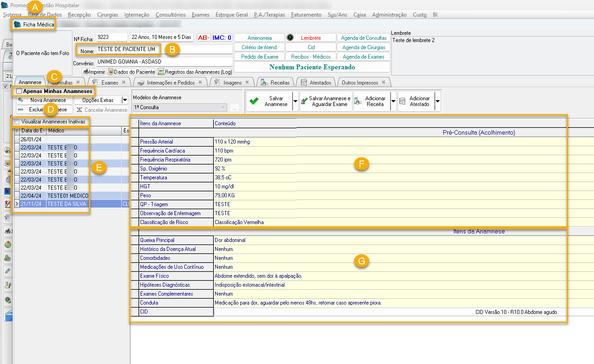Viewport: 594px width, 364px height.
Task: Expand the Opções Extras dropdown arrow
Action: pos(125,100)
